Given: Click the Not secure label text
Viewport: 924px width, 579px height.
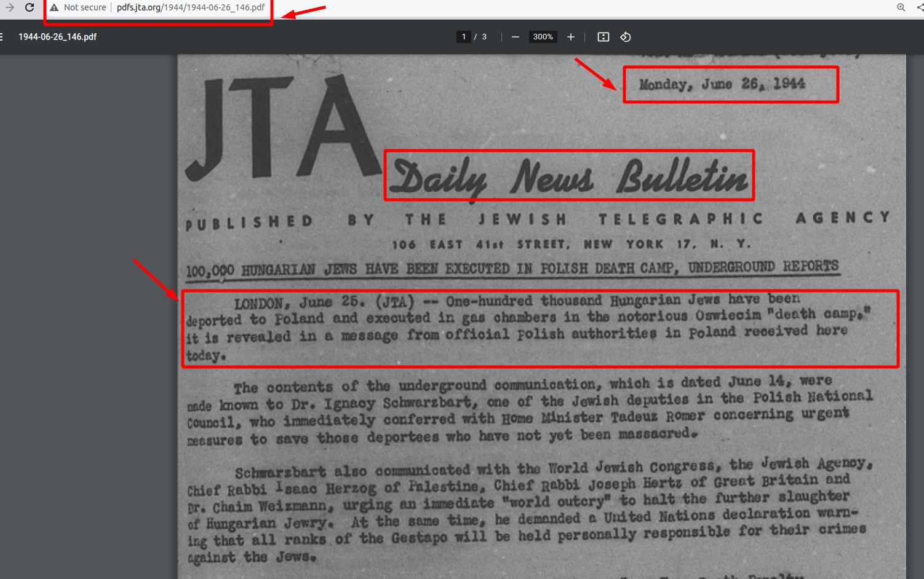Looking at the screenshot, I should tap(85, 8).
